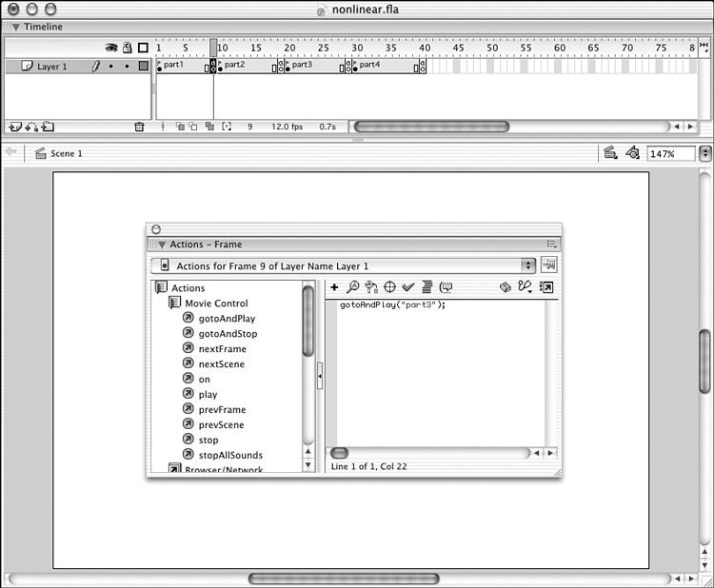
Task: Select the part1 labeled keyframe
Action: click(159, 67)
